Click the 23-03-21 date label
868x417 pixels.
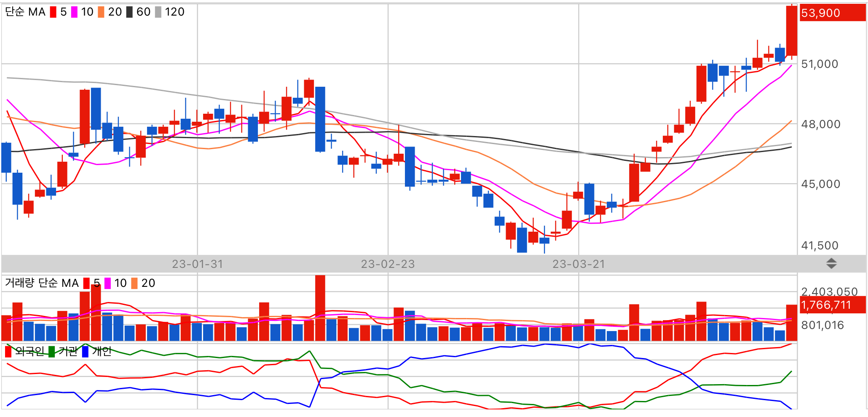[579, 264]
